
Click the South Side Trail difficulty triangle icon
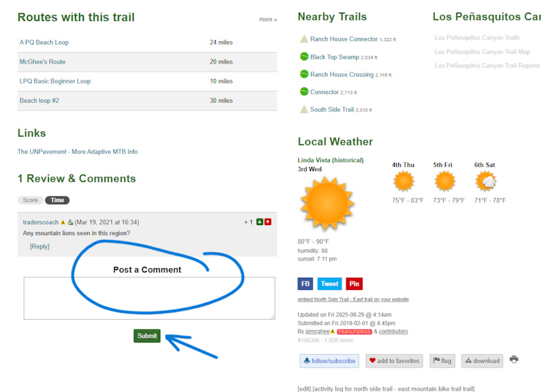click(x=304, y=109)
